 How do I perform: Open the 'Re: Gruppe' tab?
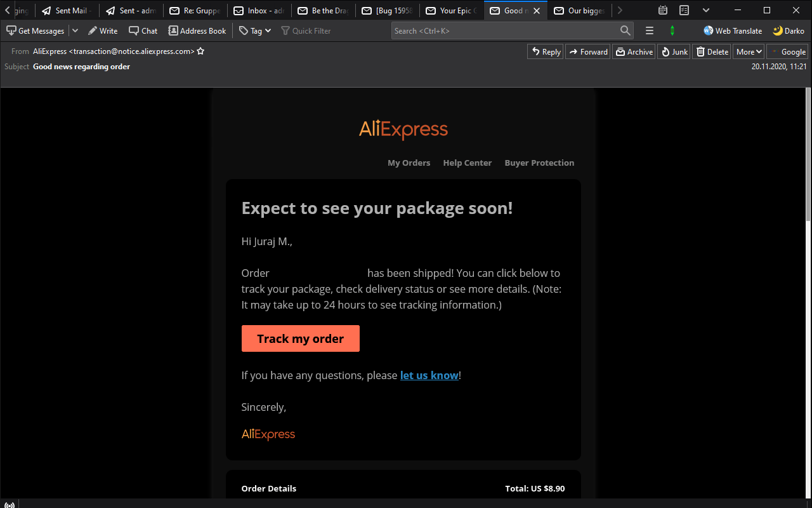click(x=195, y=11)
